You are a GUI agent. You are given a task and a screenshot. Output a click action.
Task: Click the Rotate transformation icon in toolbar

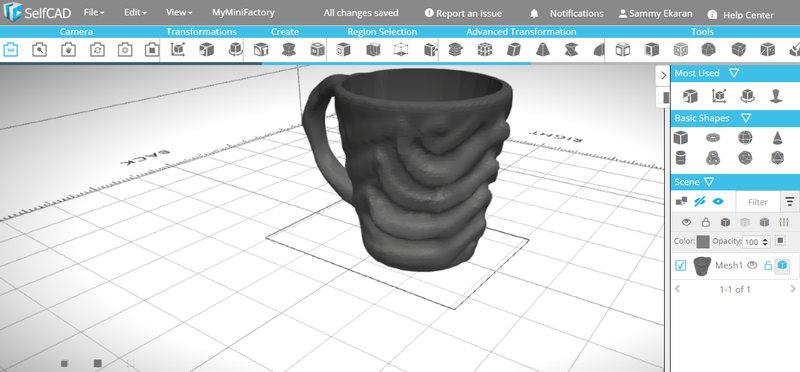[235, 50]
